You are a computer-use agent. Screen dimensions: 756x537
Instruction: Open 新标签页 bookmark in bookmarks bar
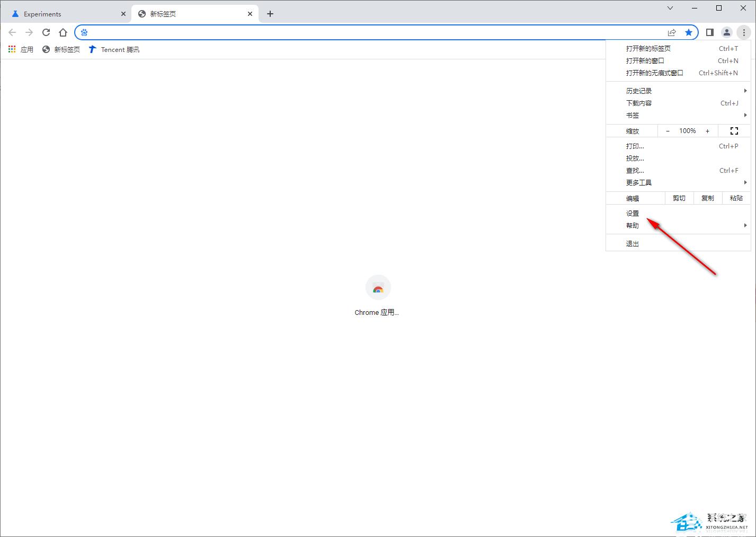(x=61, y=49)
